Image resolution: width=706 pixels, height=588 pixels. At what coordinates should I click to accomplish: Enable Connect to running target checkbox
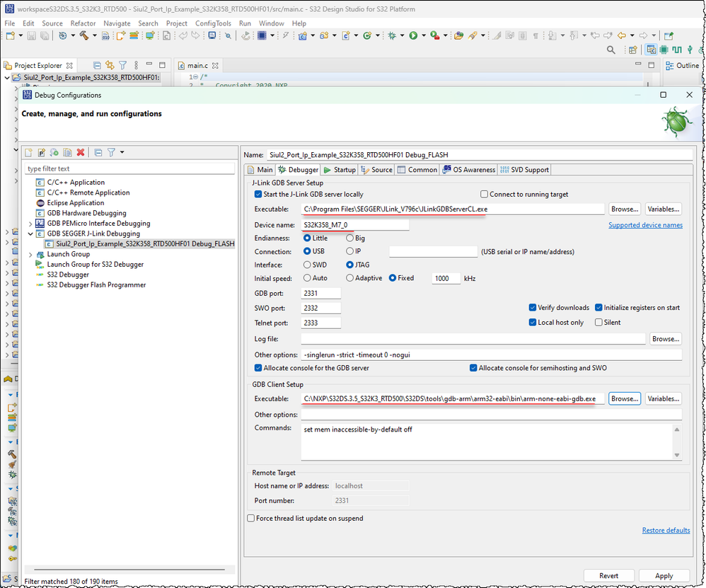(x=484, y=195)
